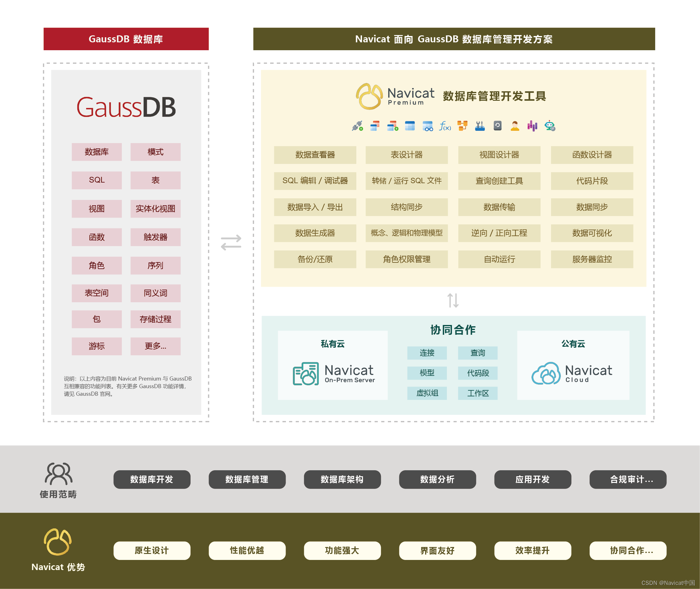
Task: Select the 数据库开发 pill button
Action: [152, 479]
